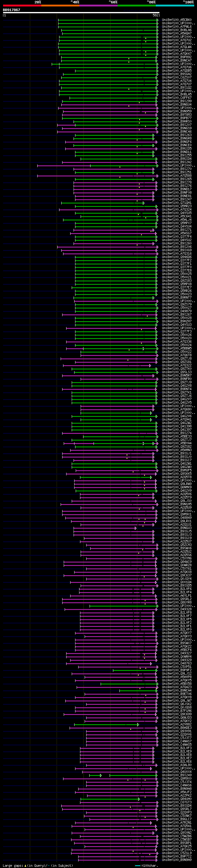
Task: Select UniRef100_Q9SRL7 hit
Action: coord(176,808)
